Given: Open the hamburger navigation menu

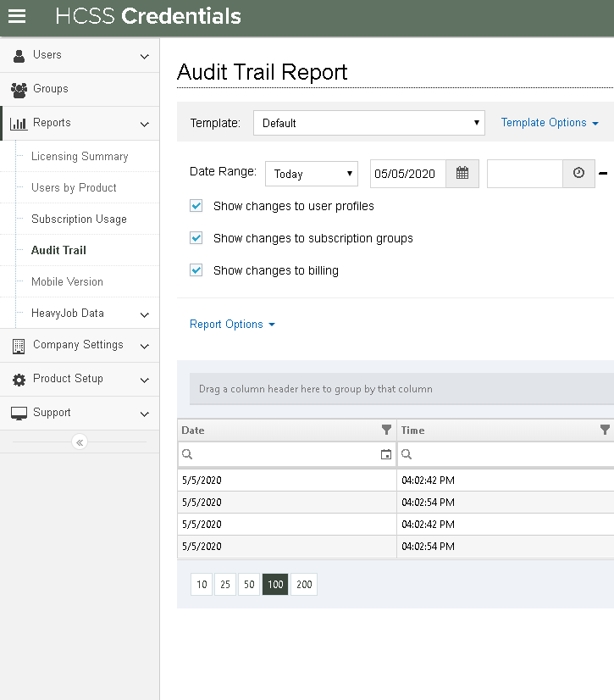Looking at the screenshot, I should [x=17, y=16].
